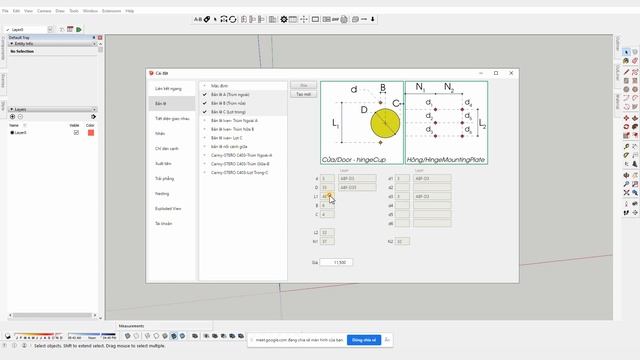Image resolution: width=640 pixels, height=360 pixels.
Task: Uncheck Bản lề B (Trùm nửa)
Action: point(205,103)
